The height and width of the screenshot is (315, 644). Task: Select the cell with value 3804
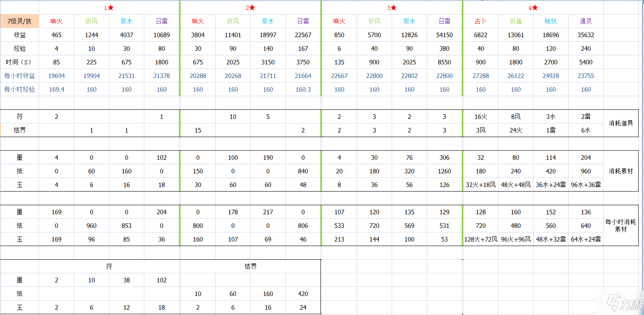(198, 35)
